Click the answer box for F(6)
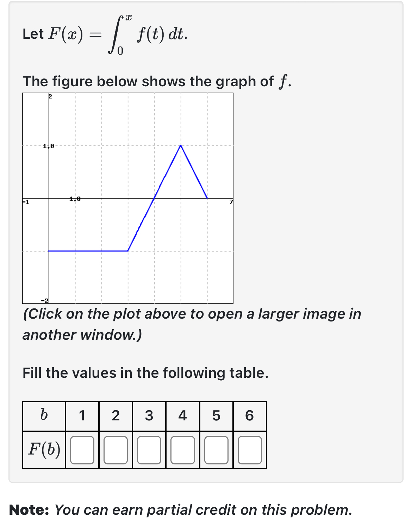The height and width of the screenshot is (532, 412). pos(249,449)
